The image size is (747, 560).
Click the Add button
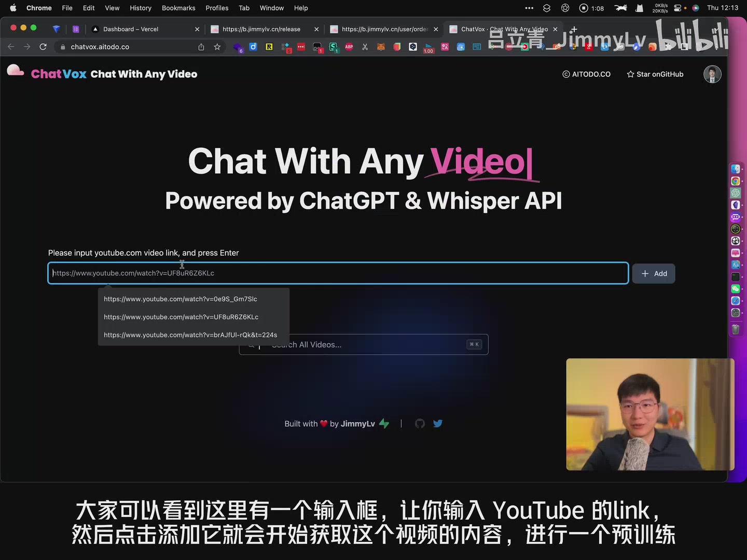click(x=654, y=273)
